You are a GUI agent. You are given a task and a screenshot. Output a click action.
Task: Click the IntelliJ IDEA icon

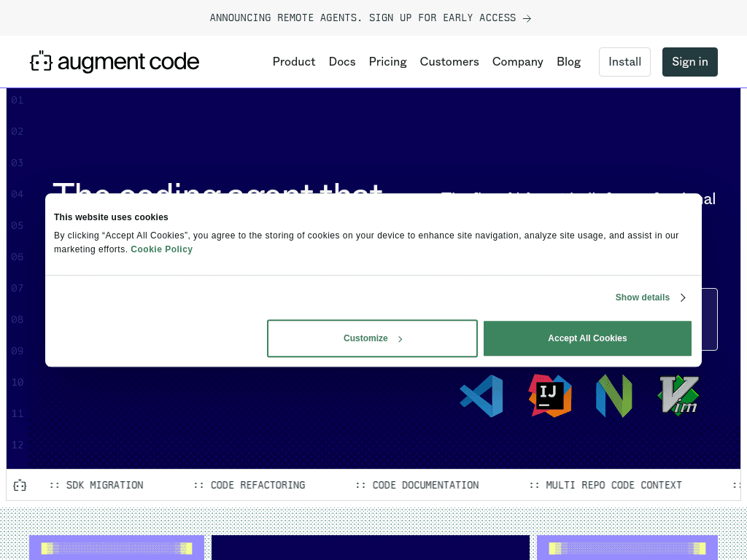pyautogui.click(x=550, y=396)
